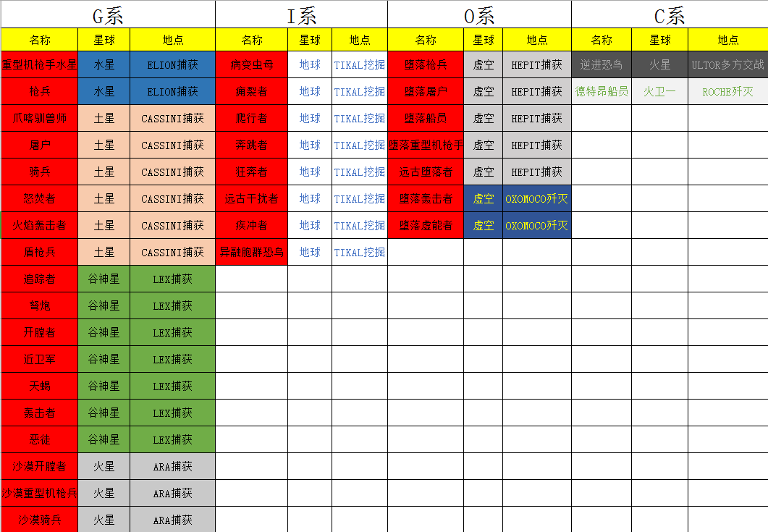Select ARA捕获 cell in 沙漠重型机枪兵 row
The height and width of the screenshot is (532, 768).
click(172, 494)
